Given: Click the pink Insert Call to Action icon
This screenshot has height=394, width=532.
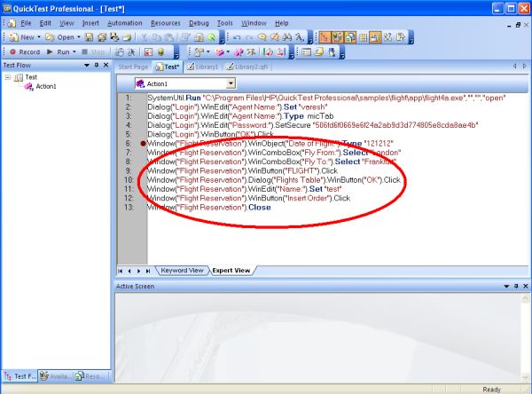Looking at the screenshot, I should tap(220, 52).
